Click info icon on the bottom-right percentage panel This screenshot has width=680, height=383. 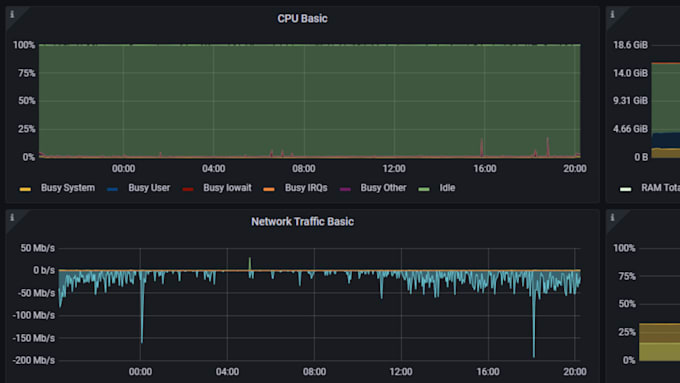tap(612, 217)
